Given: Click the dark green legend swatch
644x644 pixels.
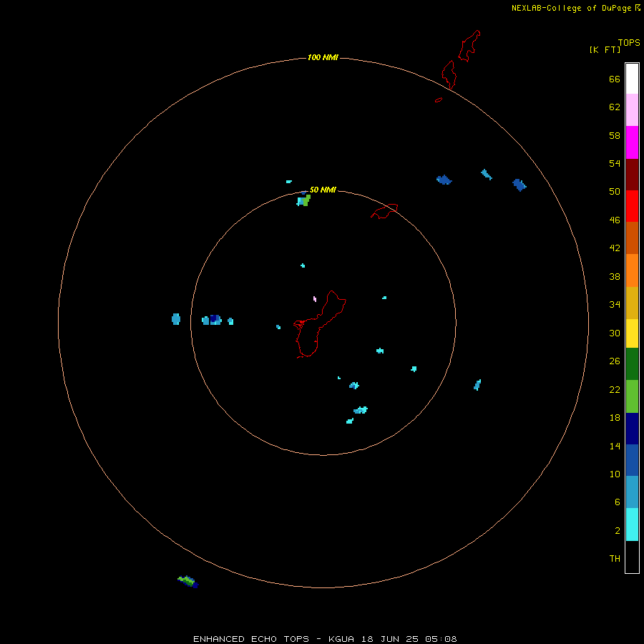Looking at the screenshot, I should (x=632, y=364).
